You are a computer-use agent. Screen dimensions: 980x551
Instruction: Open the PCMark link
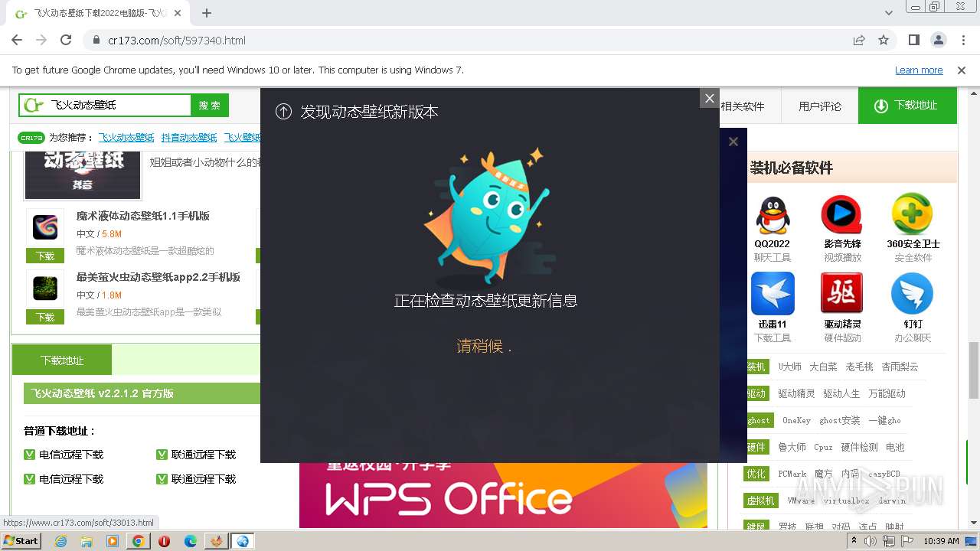[792, 474]
